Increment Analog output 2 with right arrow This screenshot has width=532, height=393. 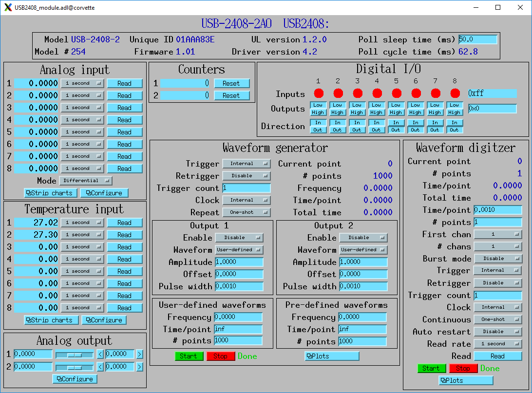pyautogui.click(x=139, y=367)
